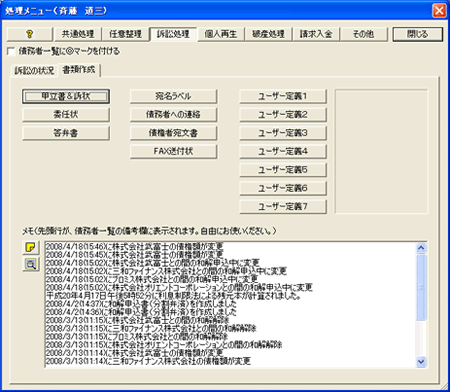The image size is (450, 392).
Task: Click the yellow sticky note memo icon
Action: [x=31, y=247]
